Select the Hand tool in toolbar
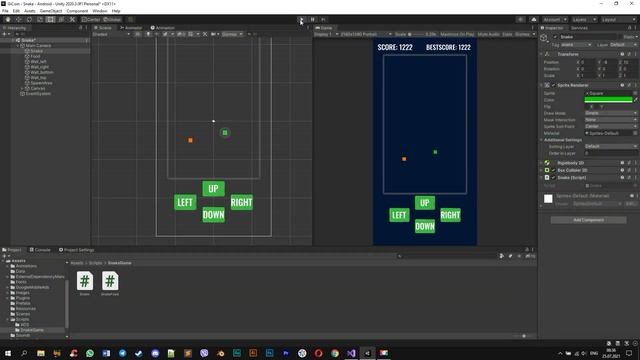This screenshot has width=640, height=360. tap(8, 20)
